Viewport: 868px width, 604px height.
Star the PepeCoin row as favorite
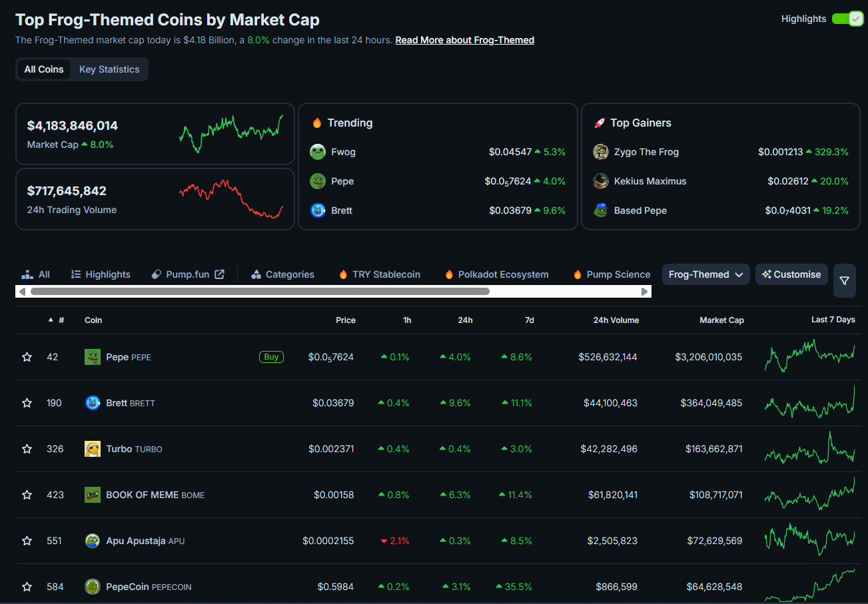[x=27, y=587]
